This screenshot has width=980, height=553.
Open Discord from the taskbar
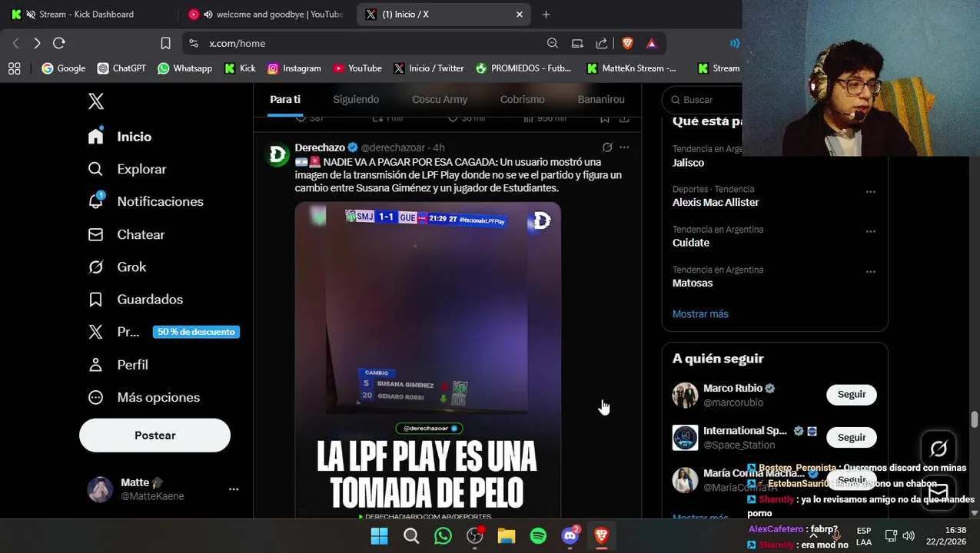coord(570,535)
